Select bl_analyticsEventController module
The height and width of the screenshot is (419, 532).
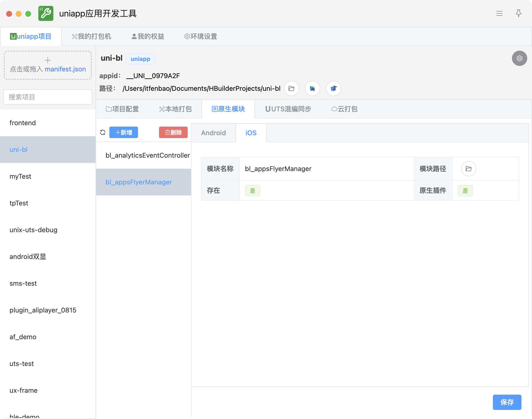tap(144, 155)
